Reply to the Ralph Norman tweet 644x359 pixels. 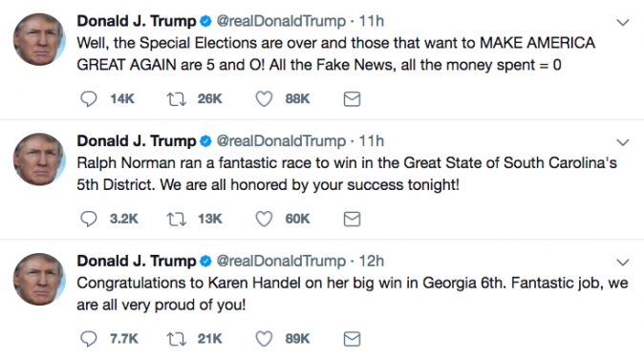click(x=88, y=219)
